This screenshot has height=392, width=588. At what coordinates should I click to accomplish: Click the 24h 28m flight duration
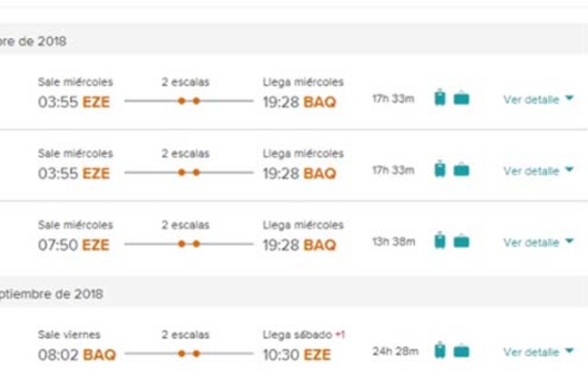pyautogui.click(x=395, y=351)
